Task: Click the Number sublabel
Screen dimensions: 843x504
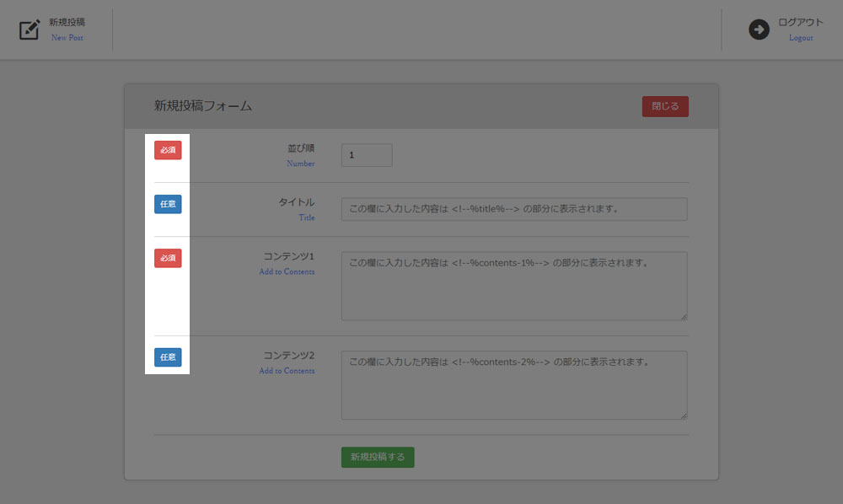Action: click(301, 164)
